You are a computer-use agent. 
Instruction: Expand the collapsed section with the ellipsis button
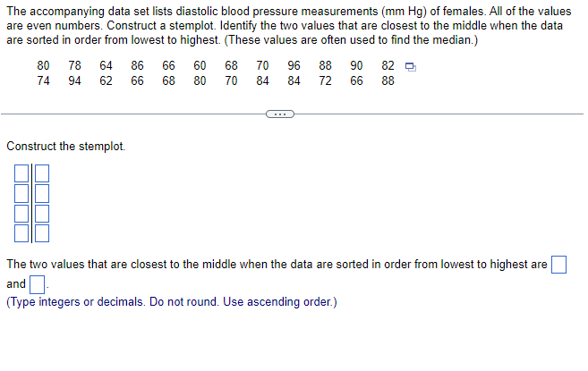point(280,114)
